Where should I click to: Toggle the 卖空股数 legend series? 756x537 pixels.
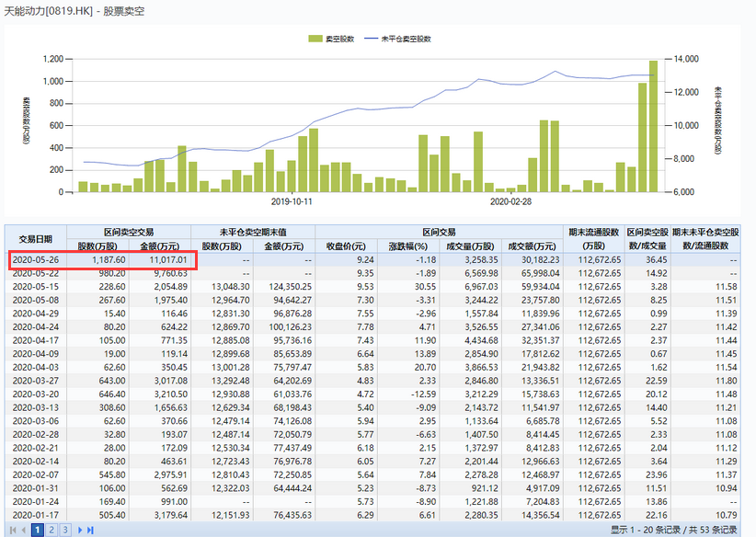click(x=333, y=39)
